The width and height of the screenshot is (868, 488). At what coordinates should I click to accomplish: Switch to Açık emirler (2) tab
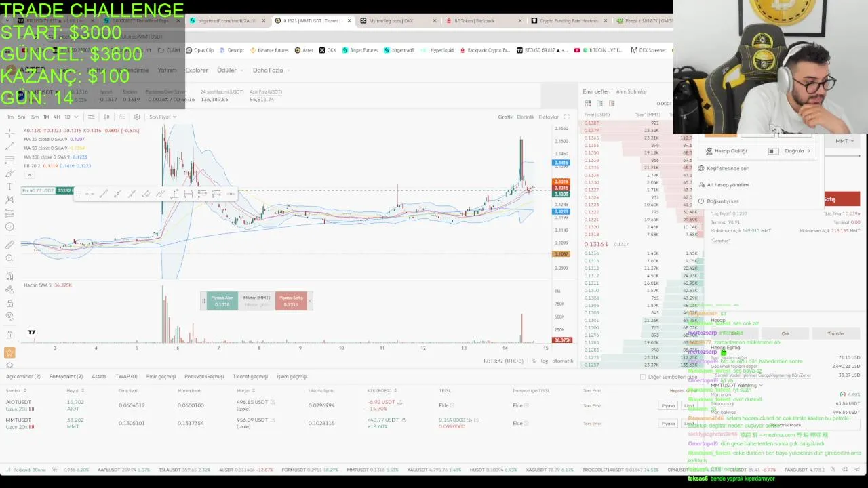coord(23,376)
